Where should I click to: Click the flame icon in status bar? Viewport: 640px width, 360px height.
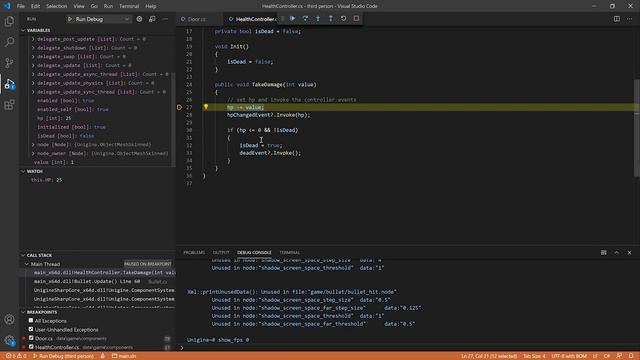pos(102,356)
